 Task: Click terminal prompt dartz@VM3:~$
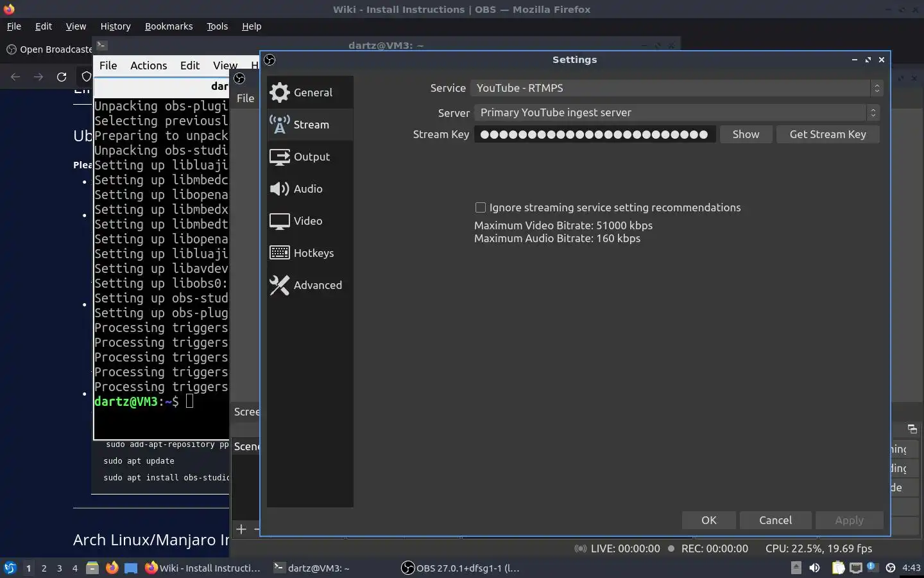pyautogui.click(x=137, y=401)
